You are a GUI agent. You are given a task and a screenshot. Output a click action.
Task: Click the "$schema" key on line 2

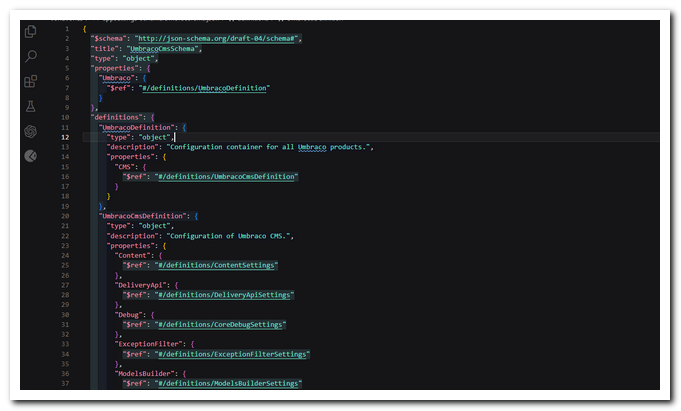[109, 39]
